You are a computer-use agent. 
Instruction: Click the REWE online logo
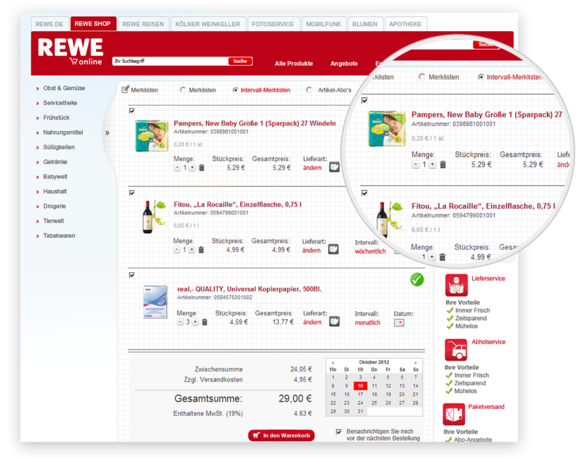point(71,52)
